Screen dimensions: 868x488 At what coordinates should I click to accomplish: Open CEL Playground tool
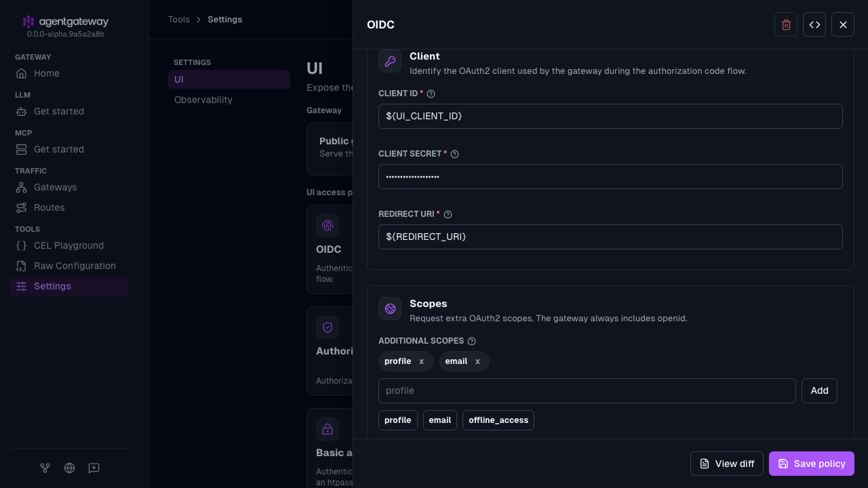69,245
